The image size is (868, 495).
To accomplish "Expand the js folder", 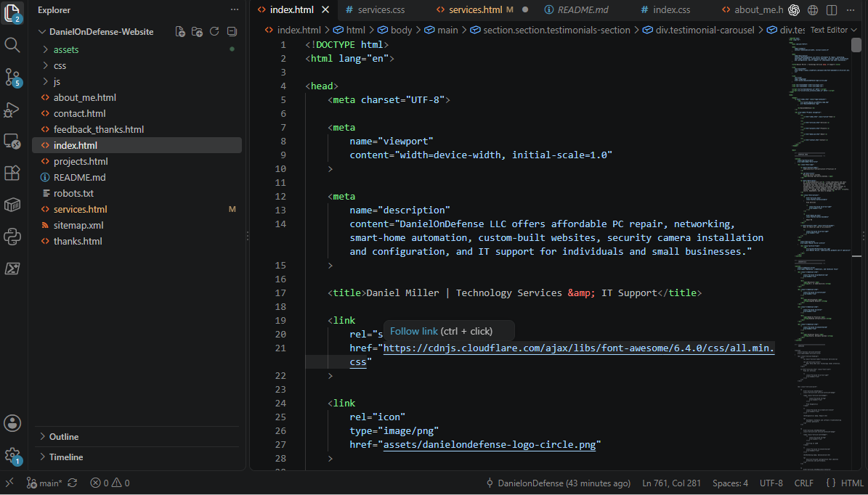I will click(137, 82).
